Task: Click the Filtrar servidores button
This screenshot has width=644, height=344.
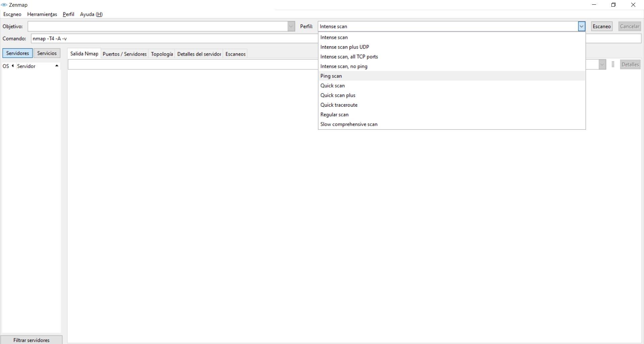Action: pos(32,340)
